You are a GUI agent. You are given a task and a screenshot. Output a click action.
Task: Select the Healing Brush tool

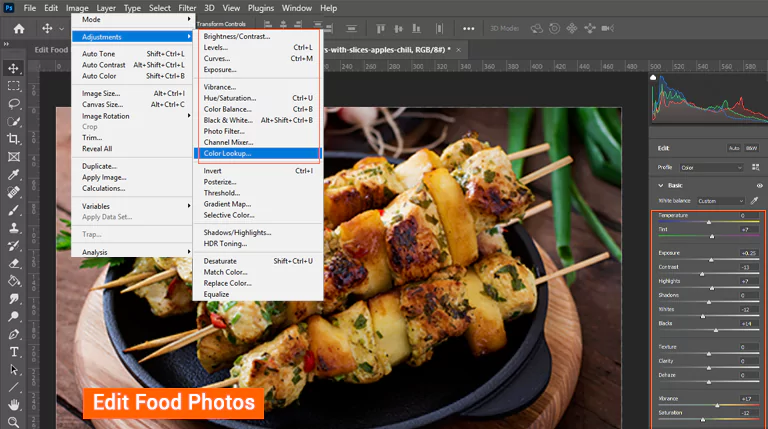coord(14,192)
